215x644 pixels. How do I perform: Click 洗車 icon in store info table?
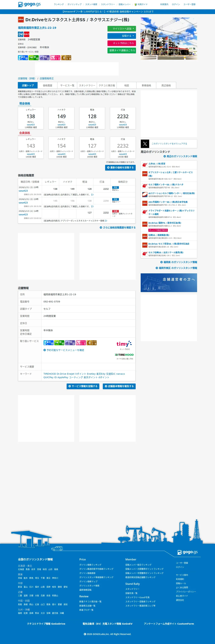48,343
